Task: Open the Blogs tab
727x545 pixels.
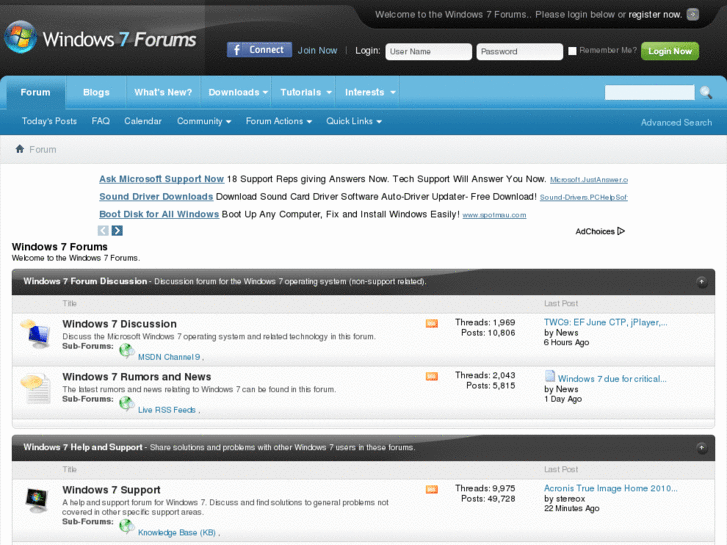Action: (96, 92)
